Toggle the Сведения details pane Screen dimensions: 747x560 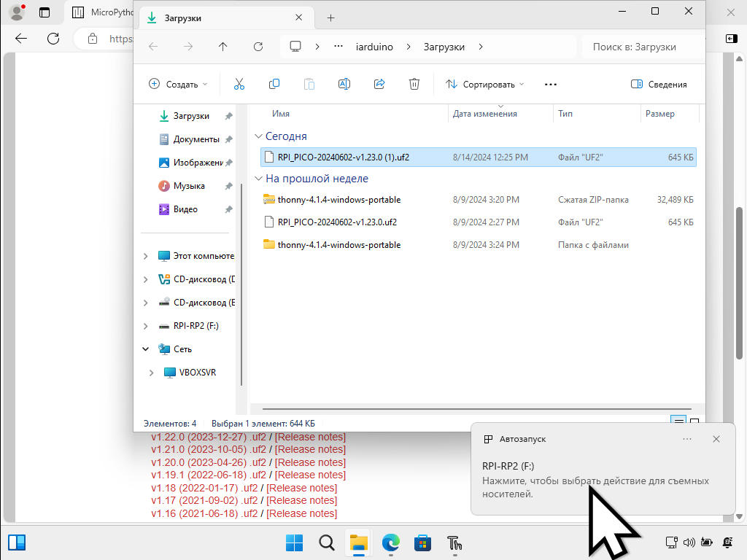[659, 85]
